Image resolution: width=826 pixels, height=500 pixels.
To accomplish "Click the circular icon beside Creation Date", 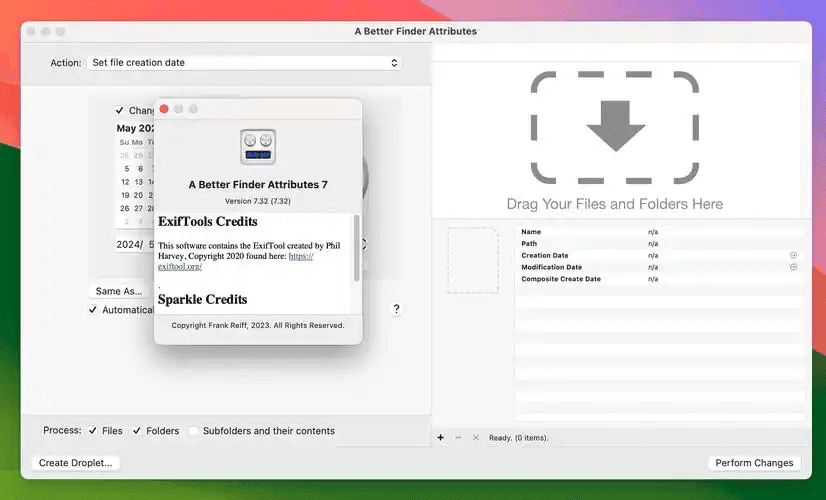I will [793, 255].
